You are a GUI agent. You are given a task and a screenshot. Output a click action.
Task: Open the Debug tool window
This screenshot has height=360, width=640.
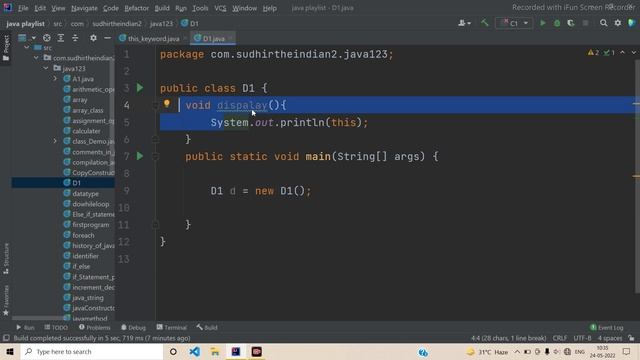coord(133,327)
